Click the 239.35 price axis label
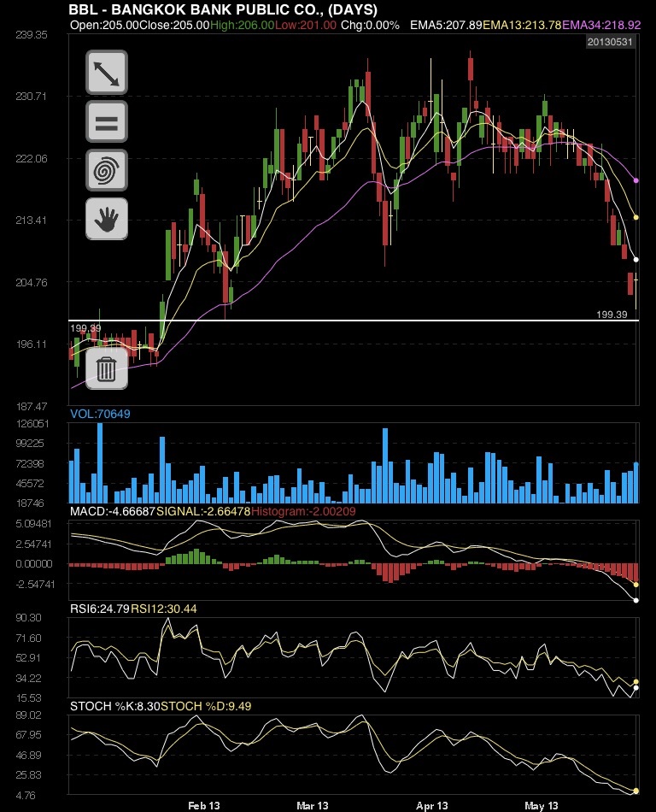656x812 pixels. [x=31, y=35]
